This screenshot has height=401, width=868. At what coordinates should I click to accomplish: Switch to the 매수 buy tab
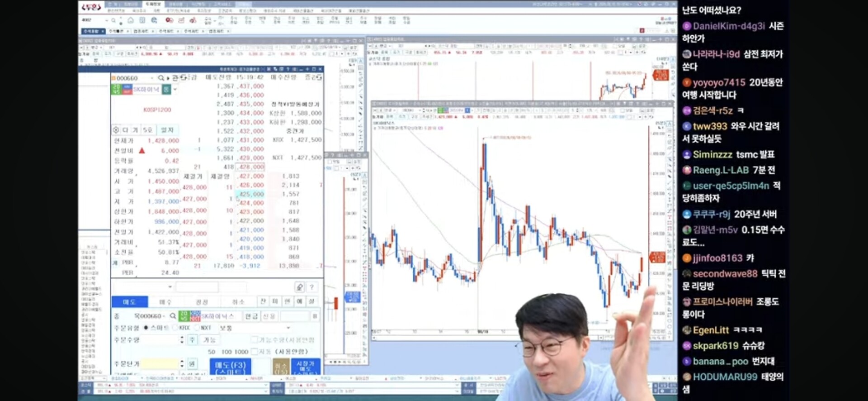click(x=165, y=302)
